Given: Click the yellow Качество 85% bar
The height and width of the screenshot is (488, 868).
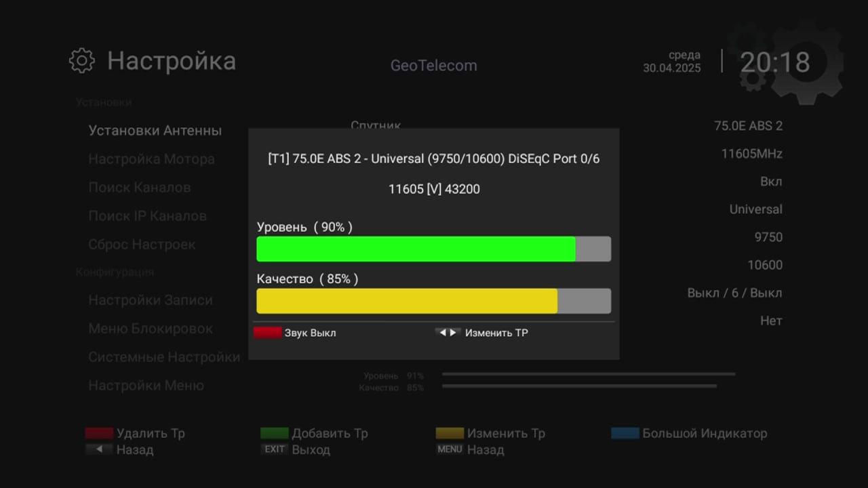Looking at the screenshot, I should (x=433, y=301).
